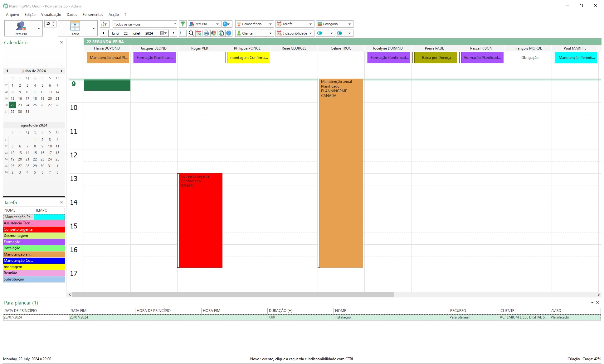Select Céline TROC's Manutenção anual event
Screen dimensions: 604x364
pyautogui.click(x=340, y=173)
